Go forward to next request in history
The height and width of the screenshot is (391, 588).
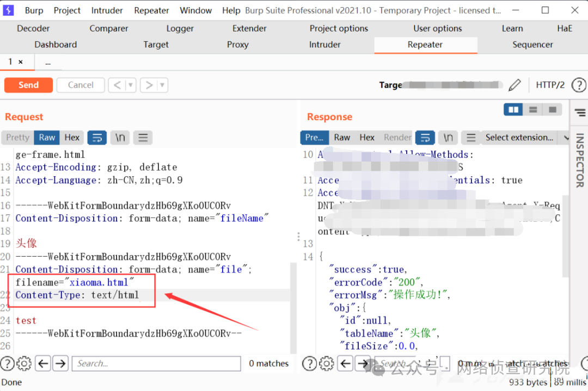(x=149, y=85)
